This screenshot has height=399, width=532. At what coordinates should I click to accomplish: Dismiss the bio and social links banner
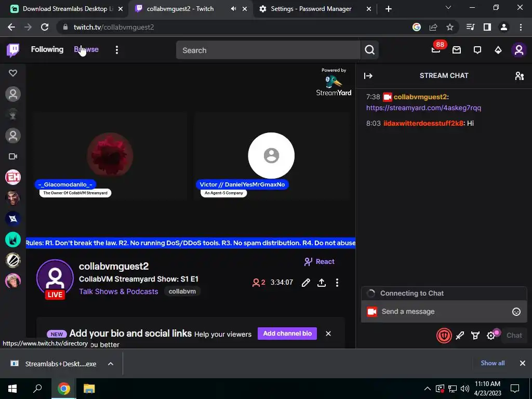pos(328,334)
